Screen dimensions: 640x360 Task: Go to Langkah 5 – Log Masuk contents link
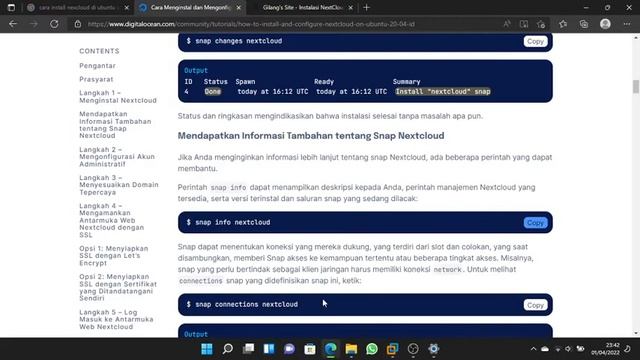(x=116, y=319)
